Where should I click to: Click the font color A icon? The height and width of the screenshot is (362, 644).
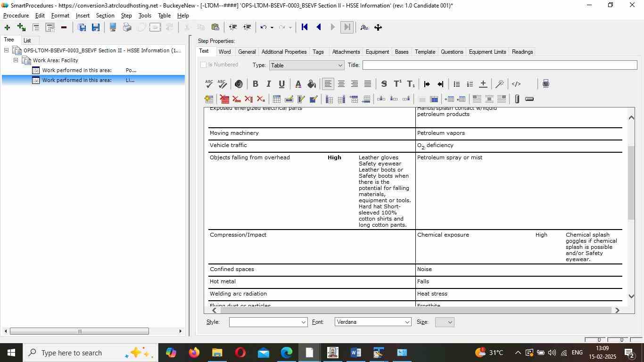(x=298, y=84)
